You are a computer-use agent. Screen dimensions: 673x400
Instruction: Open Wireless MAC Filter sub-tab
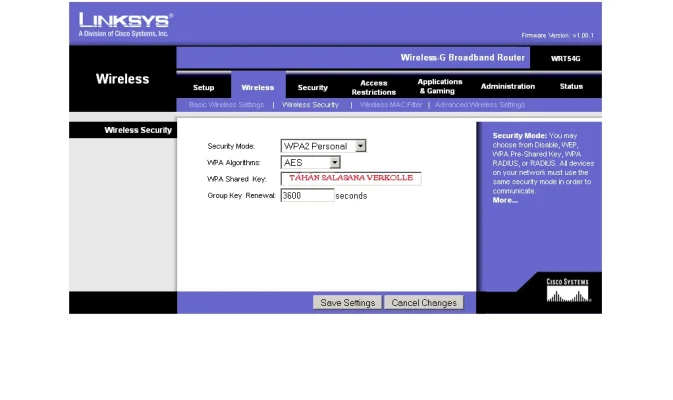(390, 105)
